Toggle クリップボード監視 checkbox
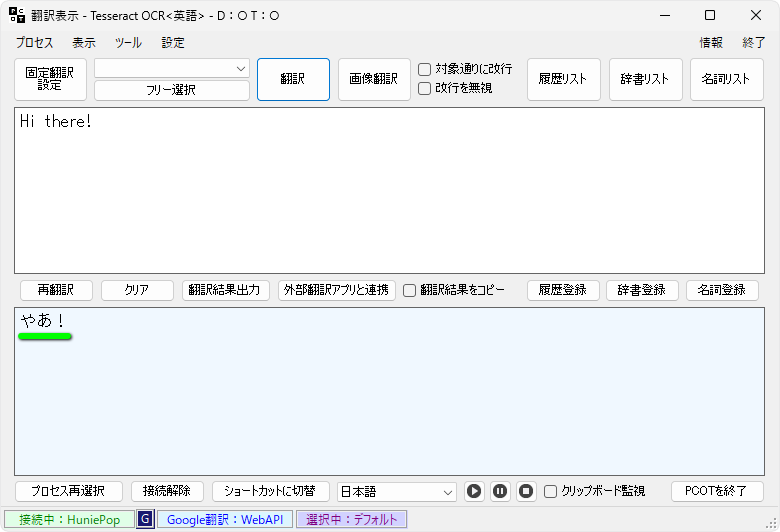780x532 pixels. coord(550,492)
